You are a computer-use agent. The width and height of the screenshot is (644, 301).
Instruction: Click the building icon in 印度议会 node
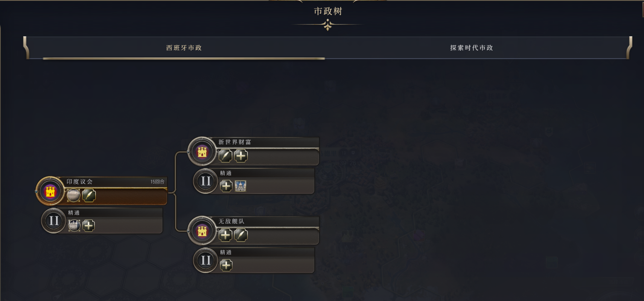pyautogui.click(x=73, y=196)
